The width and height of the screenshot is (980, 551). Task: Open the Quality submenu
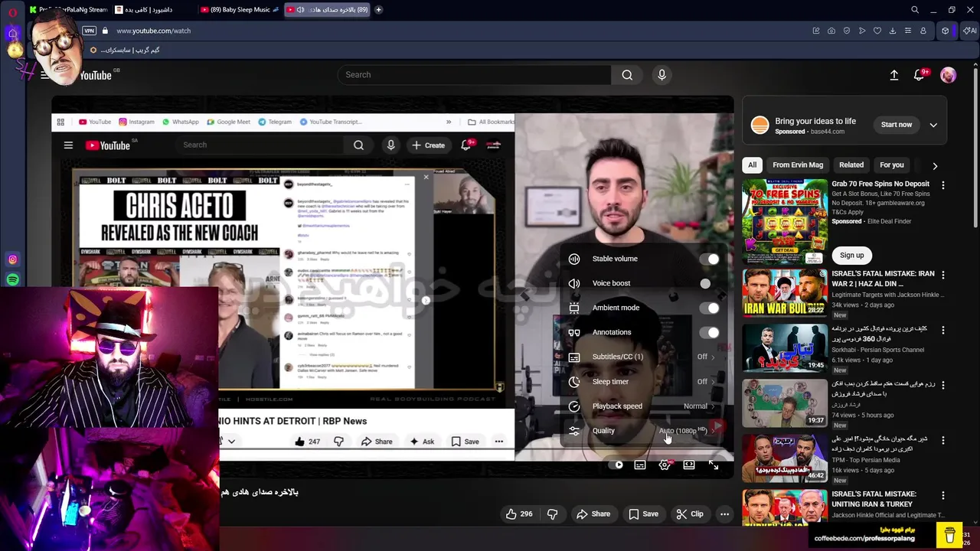[643, 430]
